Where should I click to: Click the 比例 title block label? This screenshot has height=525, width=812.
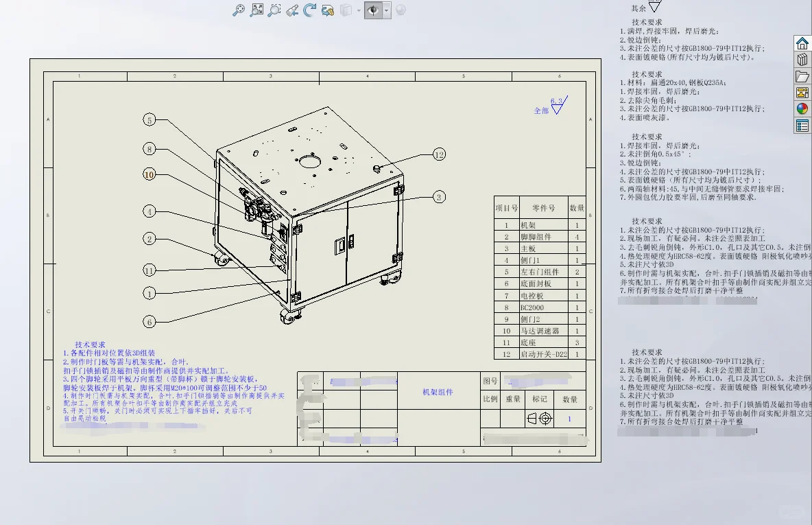coord(490,399)
